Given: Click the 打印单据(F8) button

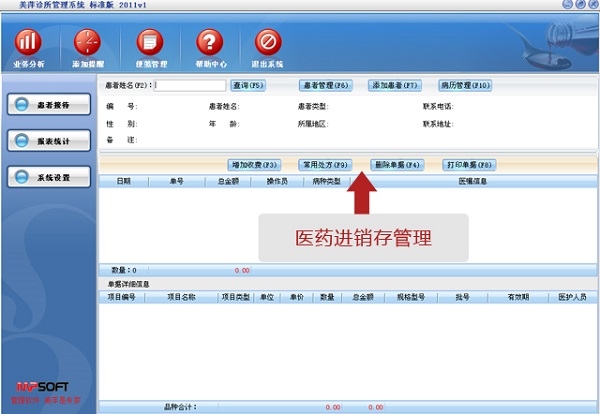Looking at the screenshot, I should click(469, 165).
